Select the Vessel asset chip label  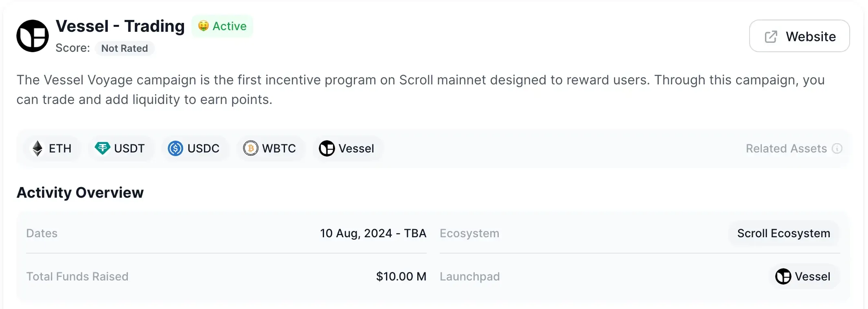[x=356, y=148]
